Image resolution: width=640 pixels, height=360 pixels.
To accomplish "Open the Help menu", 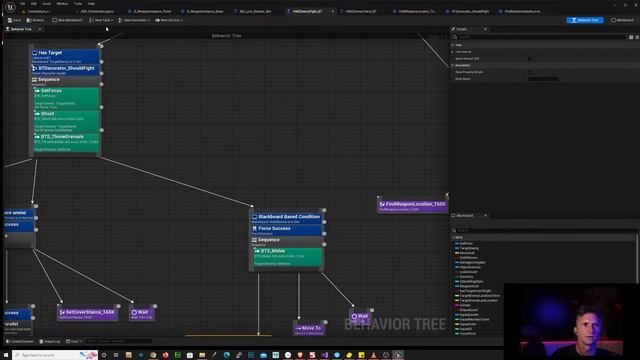I will (91, 4).
